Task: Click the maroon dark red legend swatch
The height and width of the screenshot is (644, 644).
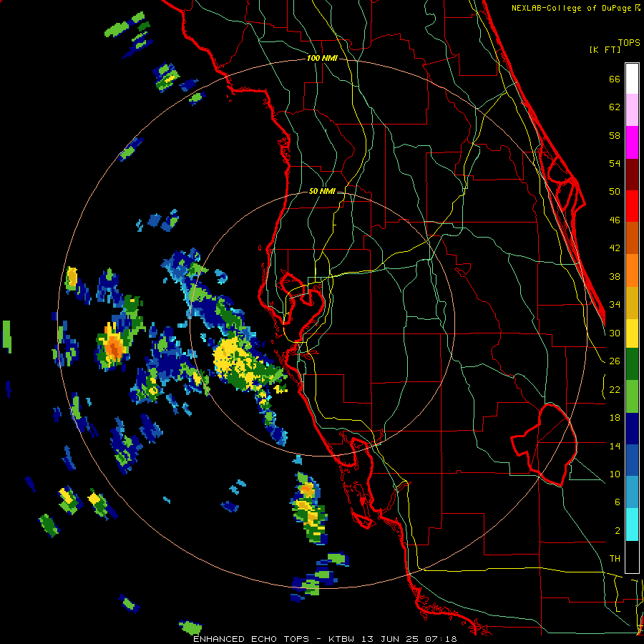Action: 632,174
